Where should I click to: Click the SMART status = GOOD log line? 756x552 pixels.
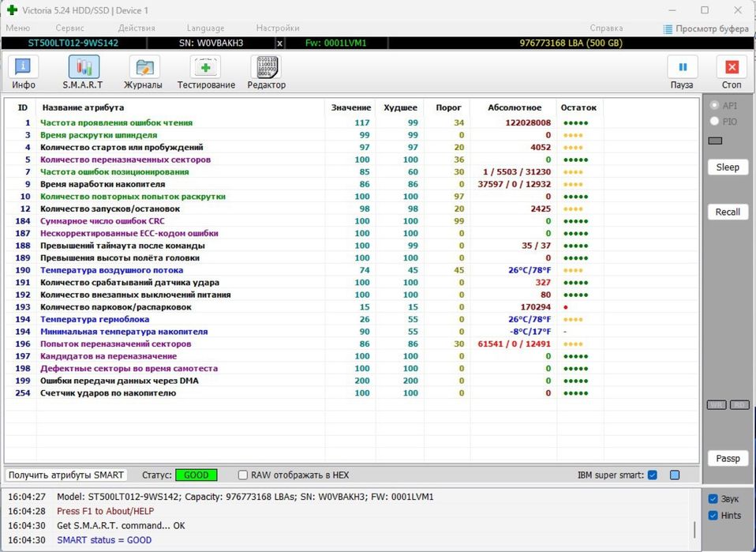pyautogui.click(x=104, y=540)
